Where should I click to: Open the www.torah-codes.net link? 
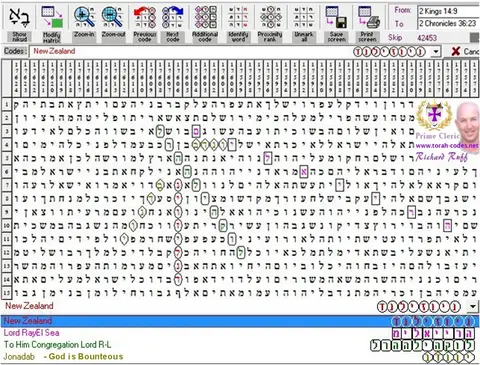click(x=447, y=146)
